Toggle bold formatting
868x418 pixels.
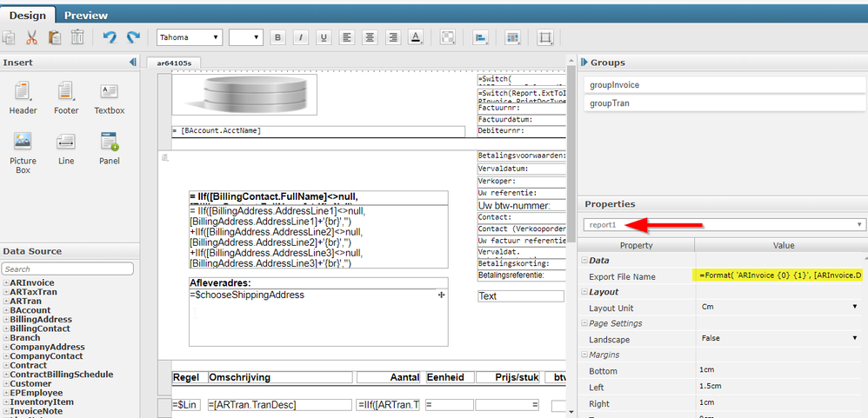(x=278, y=37)
